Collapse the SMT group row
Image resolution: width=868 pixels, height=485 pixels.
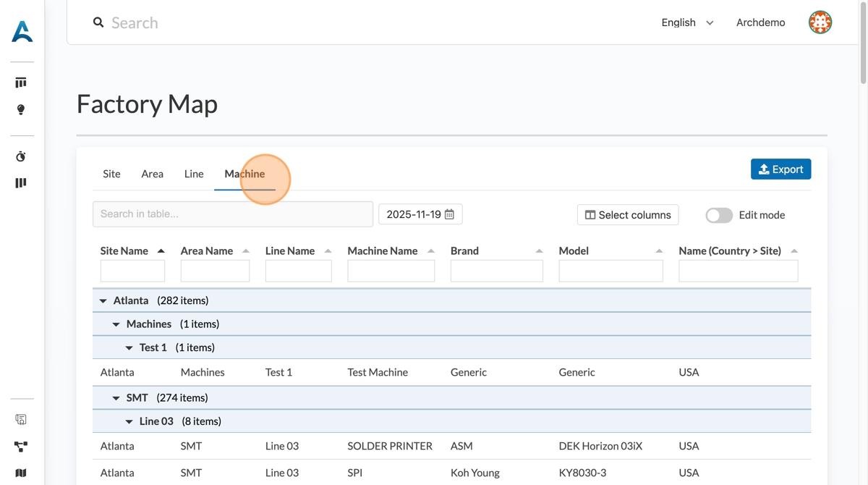(116, 398)
